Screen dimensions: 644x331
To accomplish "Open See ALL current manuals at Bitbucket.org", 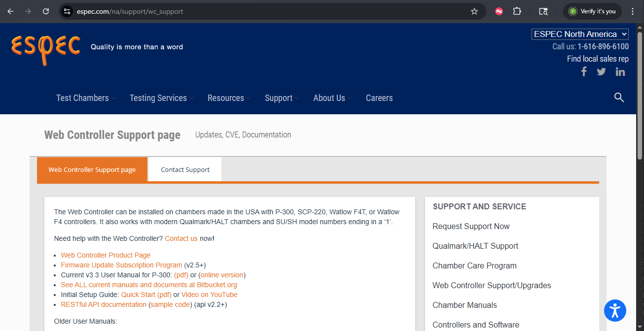I will pos(149,285).
